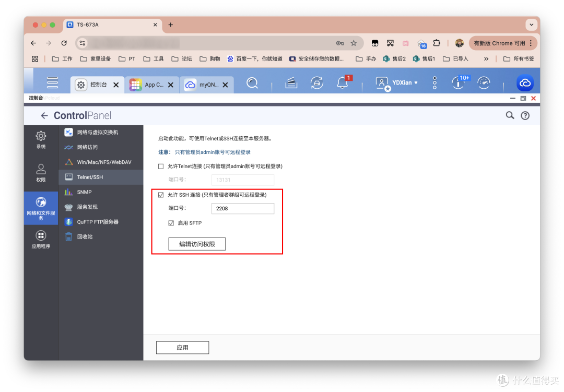Open 售后1 bookmark link

click(x=424, y=58)
